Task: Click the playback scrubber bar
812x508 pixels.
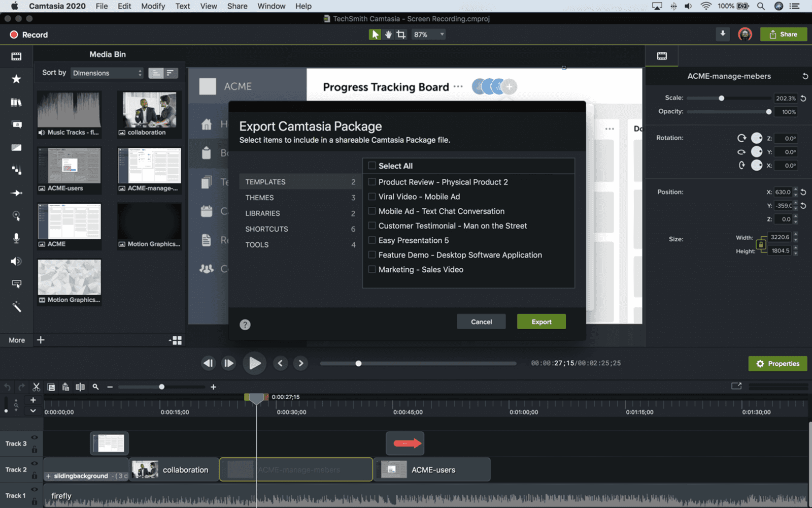Action: [418, 363]
